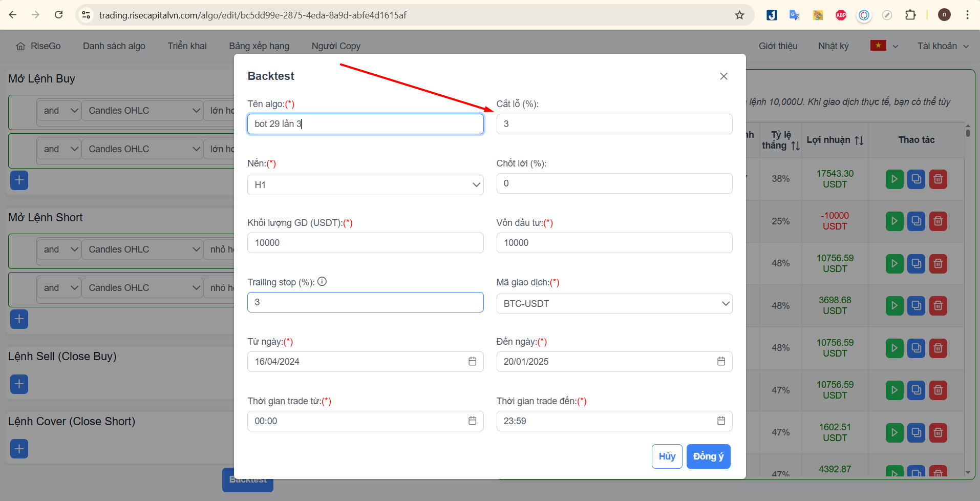Image resolution: width=980 pixels, height=501 pixels.
Task: Open Giới thiệu menu item
Action: click(778, 46)
